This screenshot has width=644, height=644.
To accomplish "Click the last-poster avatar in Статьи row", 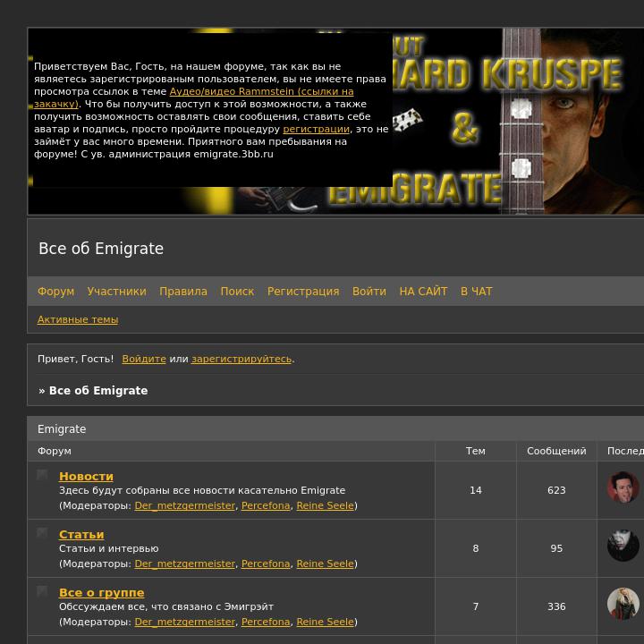I will (623, 546).
